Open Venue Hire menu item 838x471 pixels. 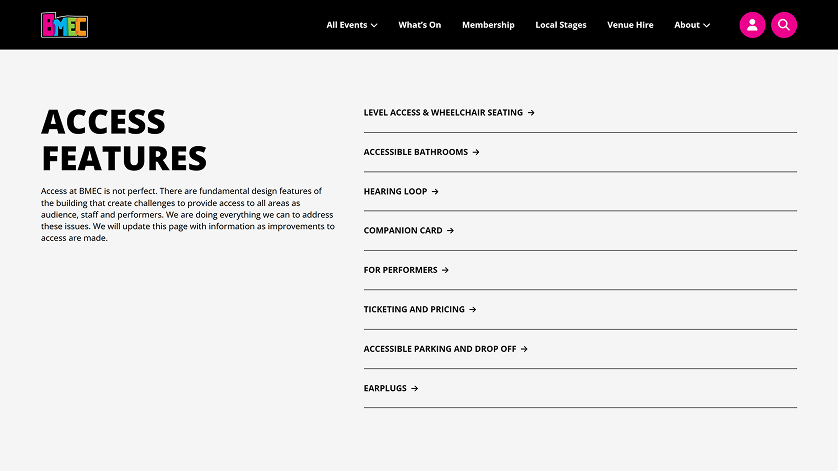(630, 25)
